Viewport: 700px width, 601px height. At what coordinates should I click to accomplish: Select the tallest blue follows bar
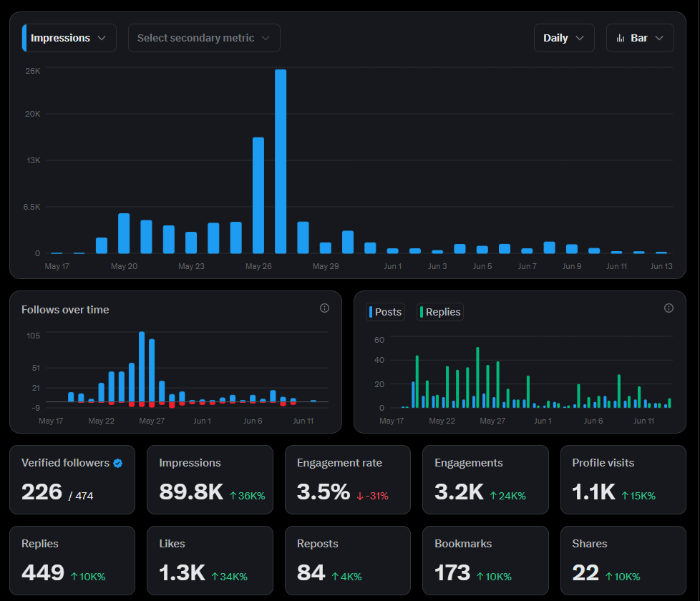pos(142,367)
